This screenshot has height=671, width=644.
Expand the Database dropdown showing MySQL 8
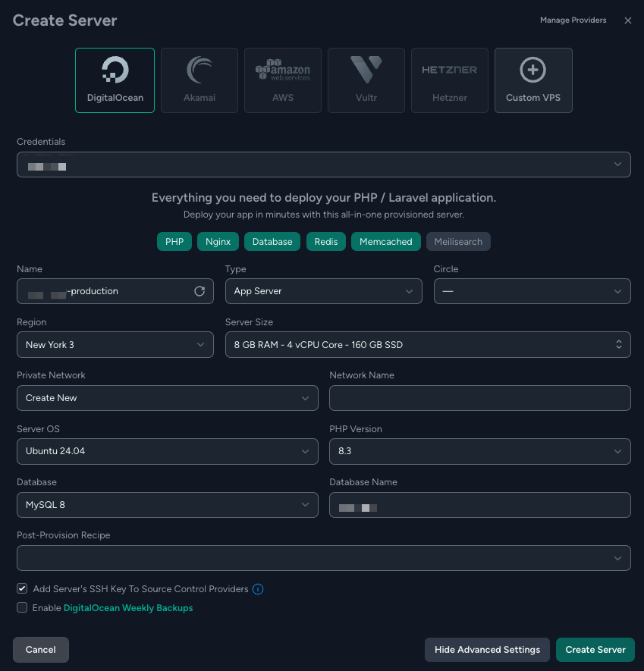pyautogui.click(x=168, y=505)
